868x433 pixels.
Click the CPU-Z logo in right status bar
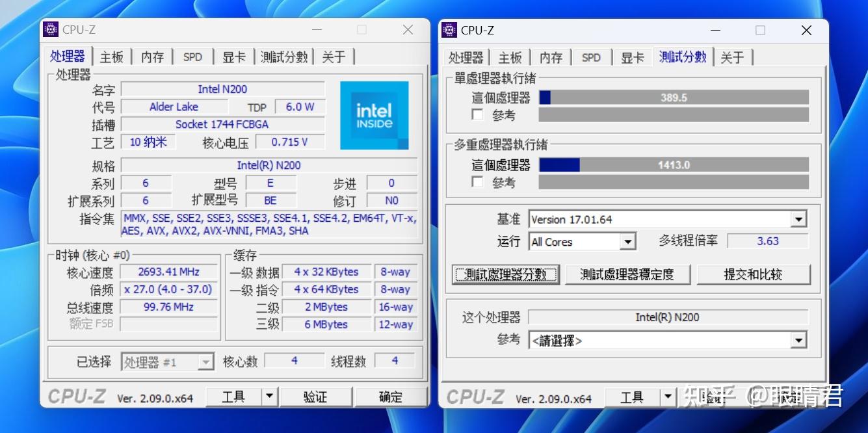(x=475, y=395)
